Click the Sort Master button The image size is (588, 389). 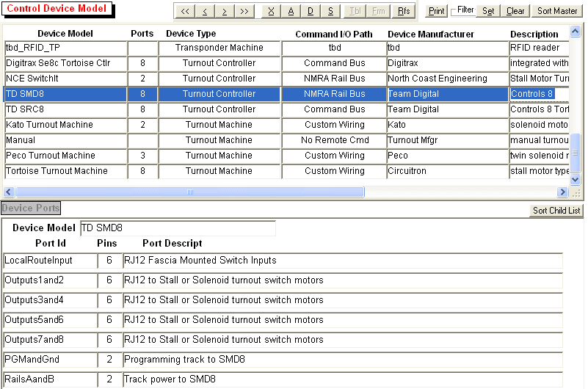pyautogui.click(x=557, y=11)
